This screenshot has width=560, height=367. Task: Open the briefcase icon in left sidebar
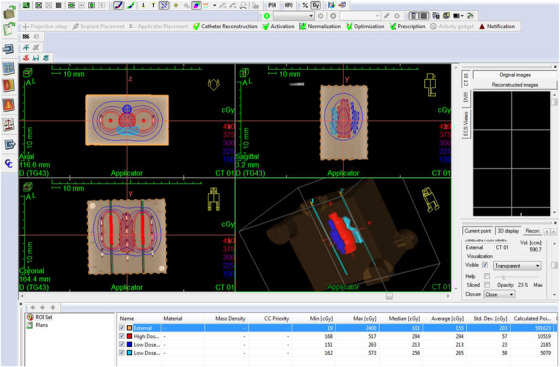tap(9, 12)
